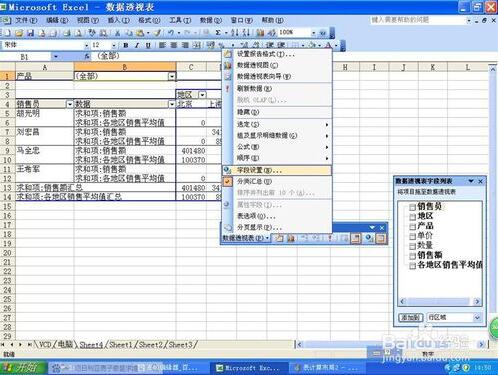Open the 工具 menu in menu bar
The width and height of the screenshot is (498, 375).
click(x=180, y=20)
